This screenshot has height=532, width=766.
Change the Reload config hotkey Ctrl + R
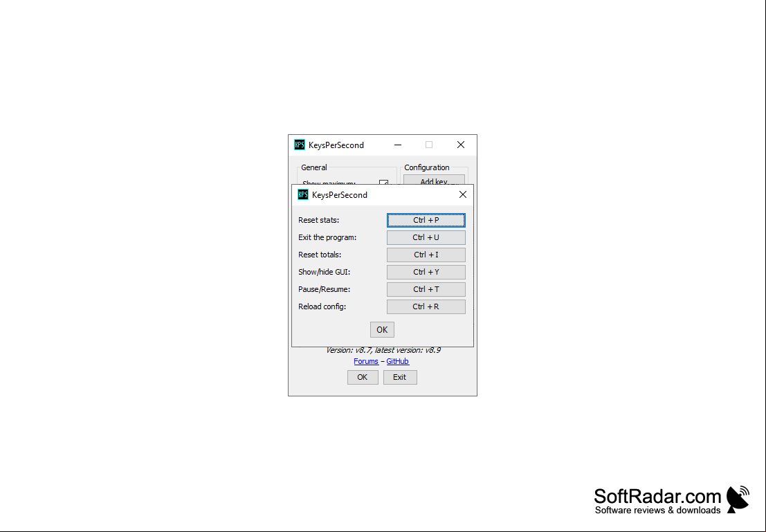click(x=426, y=306)
